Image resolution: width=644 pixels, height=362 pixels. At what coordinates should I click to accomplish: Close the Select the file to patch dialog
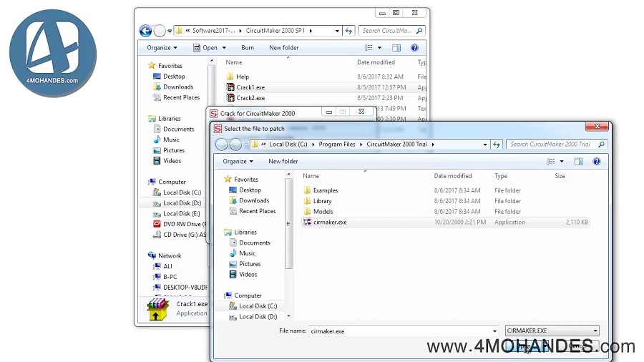pyautogui.click(x=597, y=127)
